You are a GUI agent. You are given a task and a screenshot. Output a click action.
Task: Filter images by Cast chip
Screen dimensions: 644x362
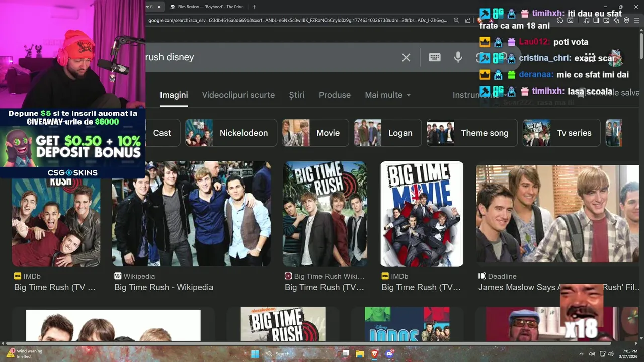(x=162, y=133)
